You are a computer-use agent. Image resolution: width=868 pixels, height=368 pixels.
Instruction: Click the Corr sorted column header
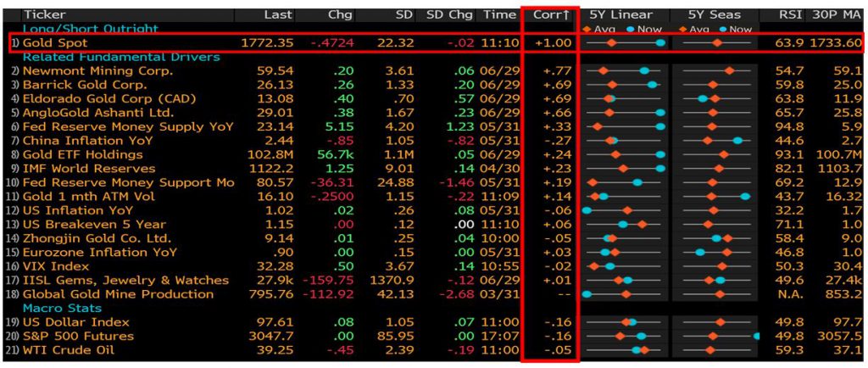[551, 15]
